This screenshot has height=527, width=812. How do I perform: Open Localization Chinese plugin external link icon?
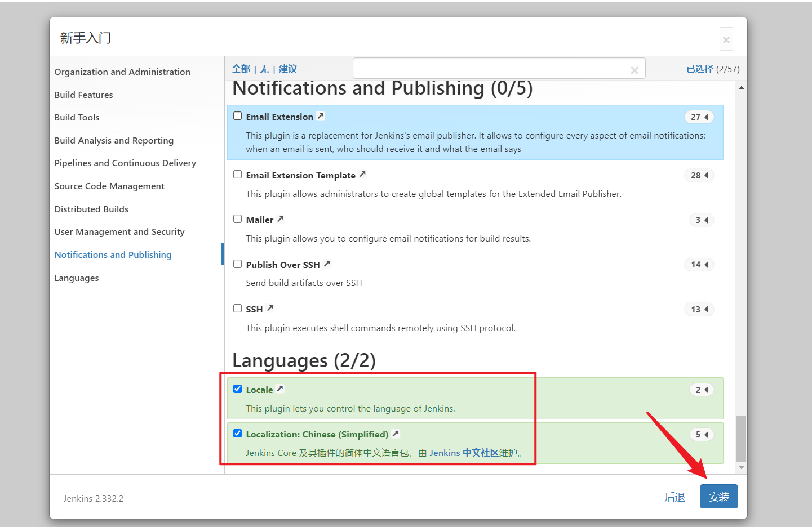click(x=396, y=434)
